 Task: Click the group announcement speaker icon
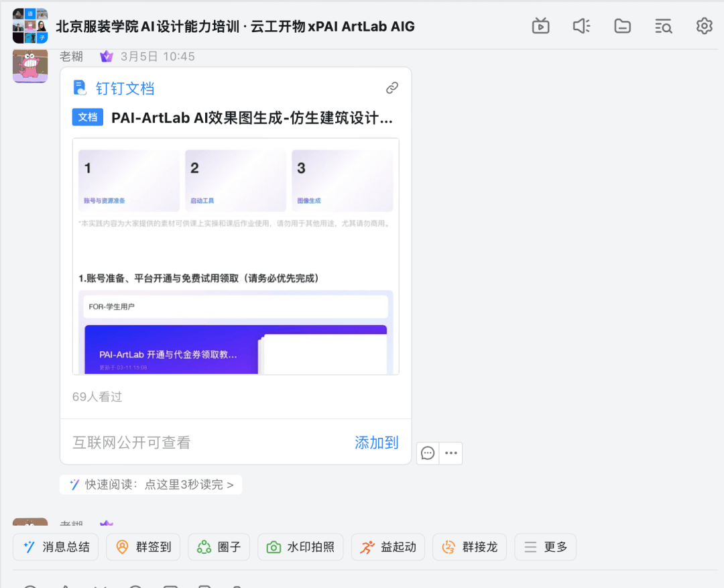(581, 26)
